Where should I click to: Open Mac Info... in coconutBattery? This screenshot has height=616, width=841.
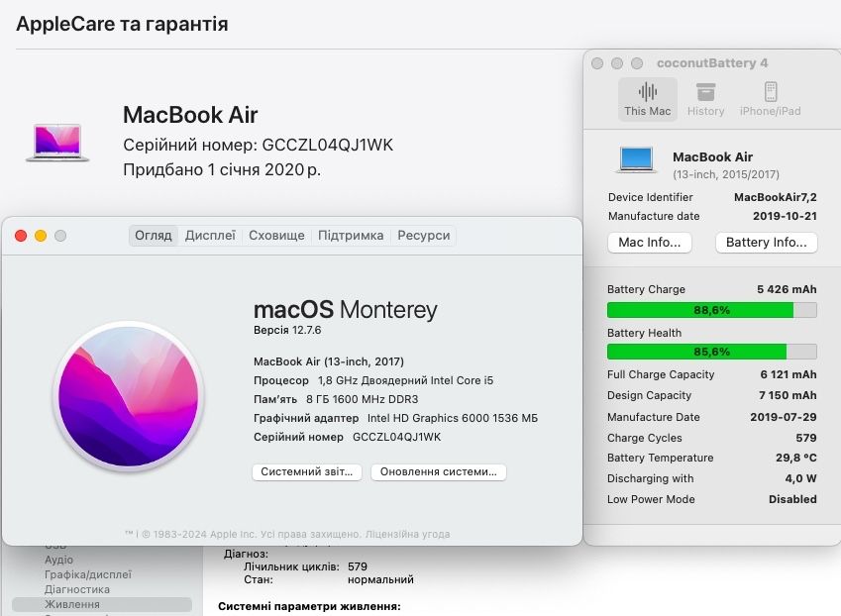(650, 243)
